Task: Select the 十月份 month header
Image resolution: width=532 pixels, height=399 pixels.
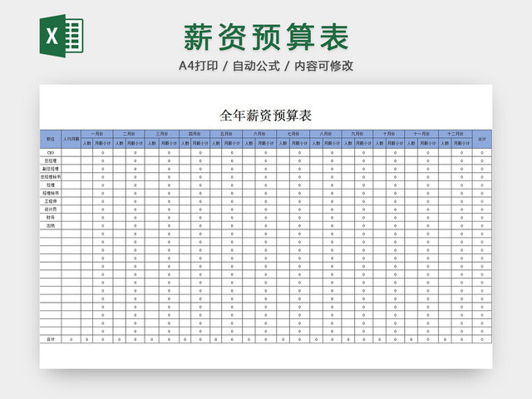Action: tap(389, 134)
